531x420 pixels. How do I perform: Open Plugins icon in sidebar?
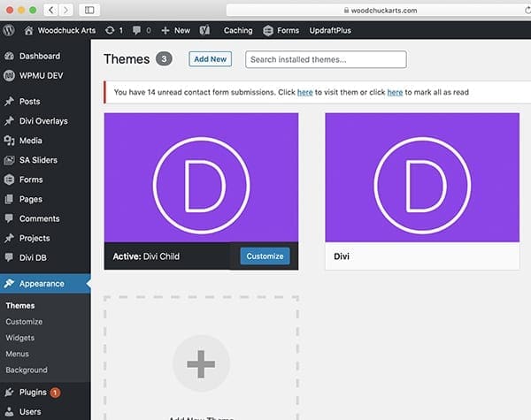pyautogui.click(x=9, y=392)
